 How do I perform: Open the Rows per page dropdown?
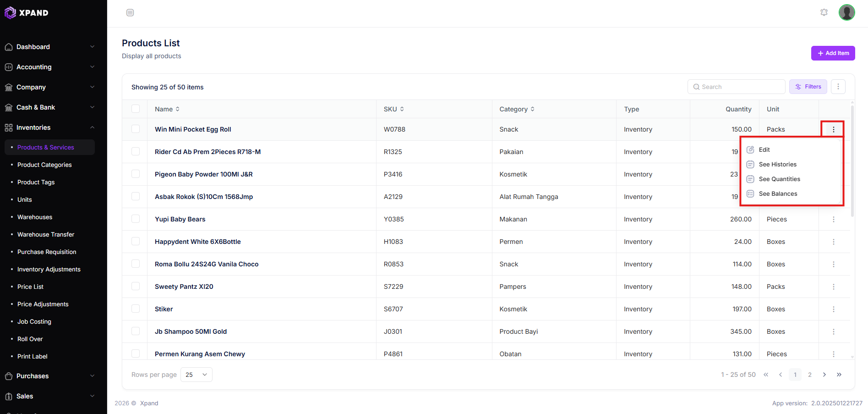(197, 375)
